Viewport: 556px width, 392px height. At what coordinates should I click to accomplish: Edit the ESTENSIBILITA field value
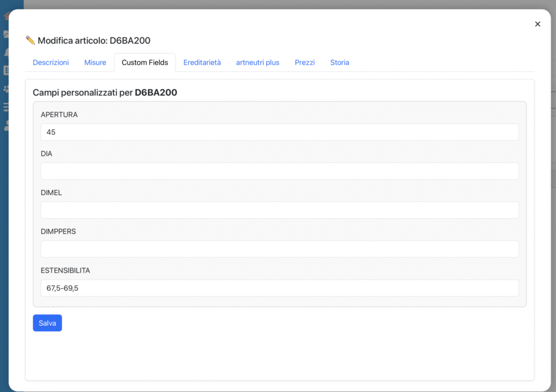tap(279, 288)
